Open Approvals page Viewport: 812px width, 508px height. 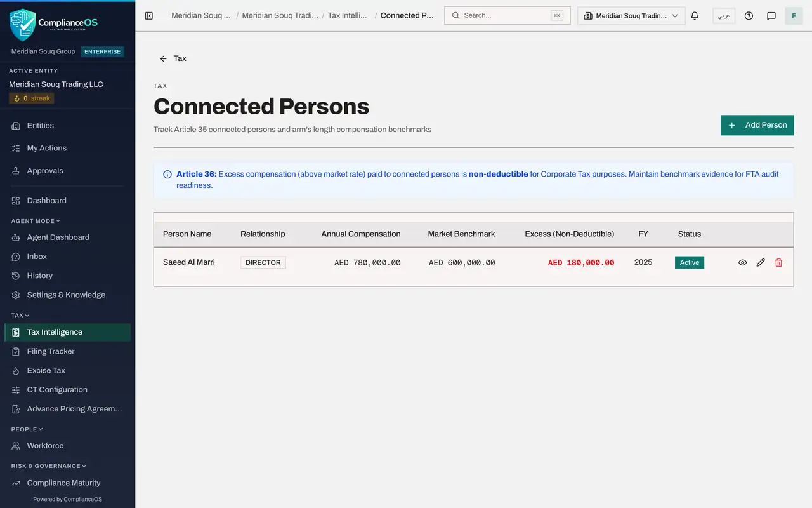[67, 171]
